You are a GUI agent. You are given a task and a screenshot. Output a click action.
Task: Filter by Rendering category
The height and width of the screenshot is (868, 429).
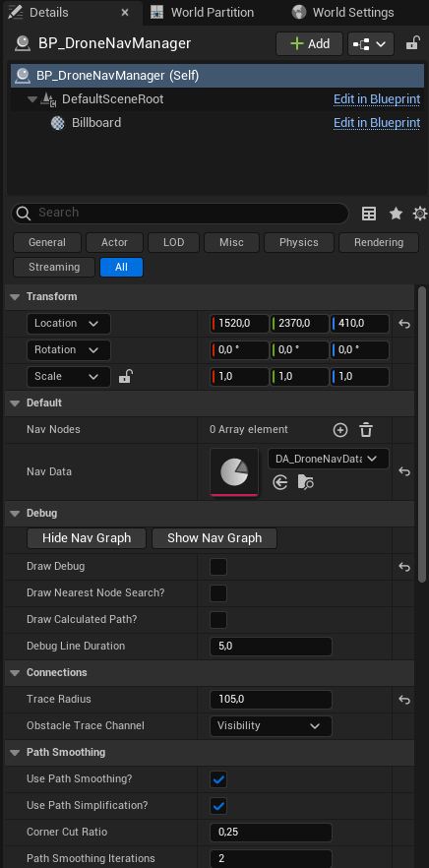(x=379, y=242)
